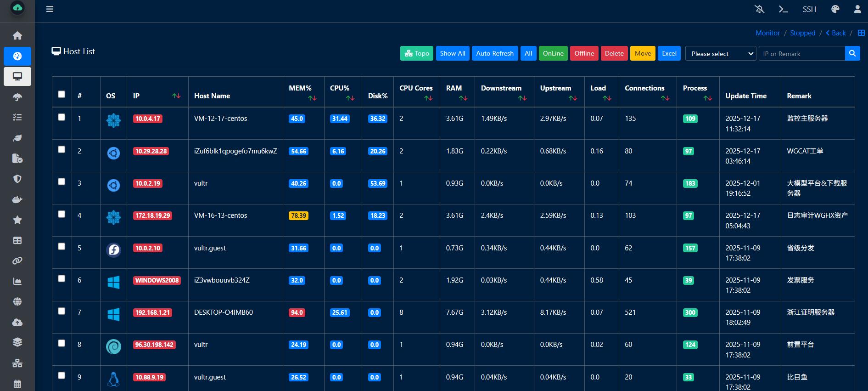Enable Auto Refresh

pyautogui.click(x=495, y=53)
